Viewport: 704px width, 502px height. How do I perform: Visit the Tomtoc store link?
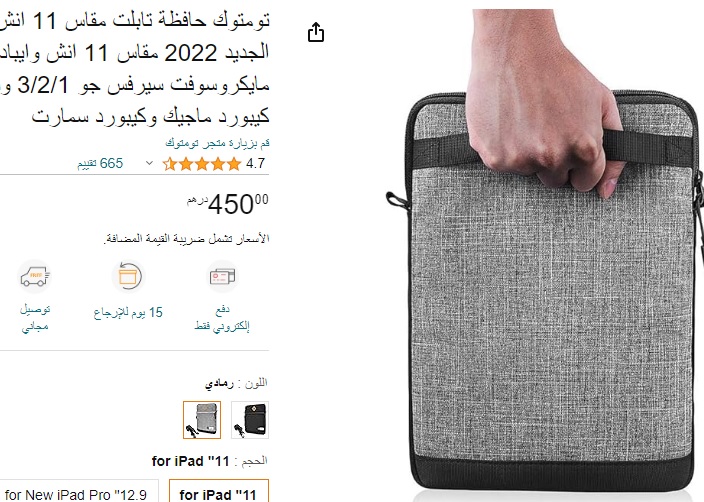point(217,143)
